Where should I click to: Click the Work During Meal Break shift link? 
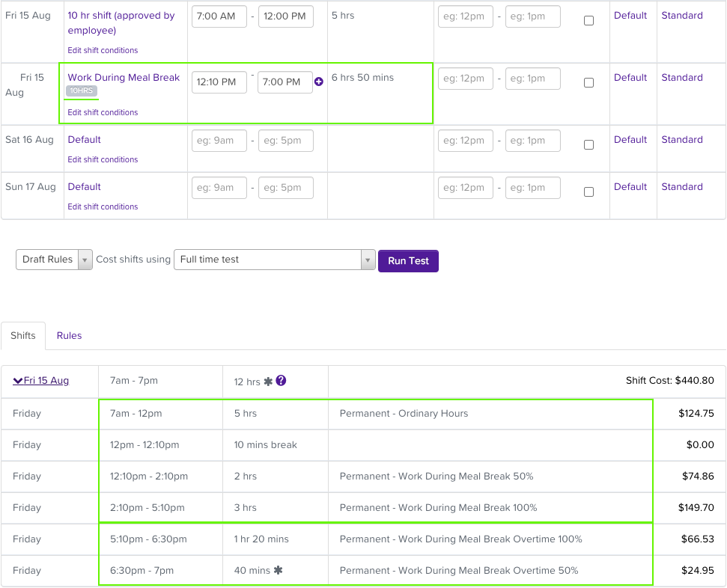pyautogui.click(x=124, y=77)
